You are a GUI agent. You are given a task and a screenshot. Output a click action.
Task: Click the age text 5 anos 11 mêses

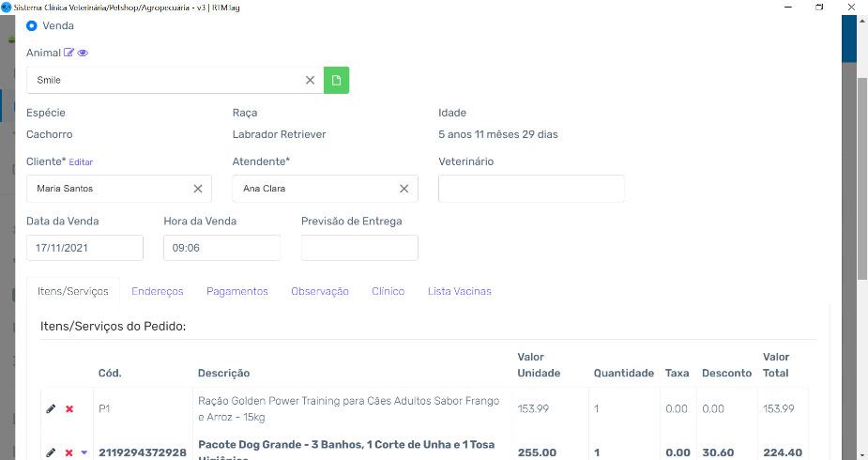point(498,134)
